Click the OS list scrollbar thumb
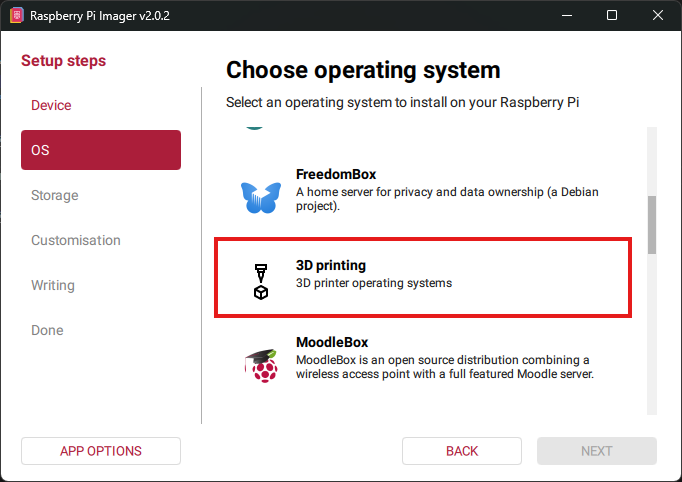Screen dimensions: 682x482 [652, 224]
